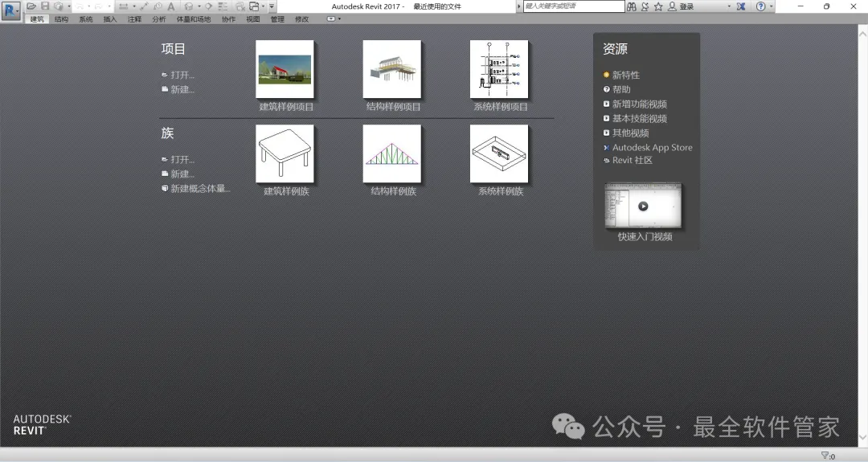Open the 体量和场地 ribbon tab
Screen dimensions: 868x462
(193, 18)
